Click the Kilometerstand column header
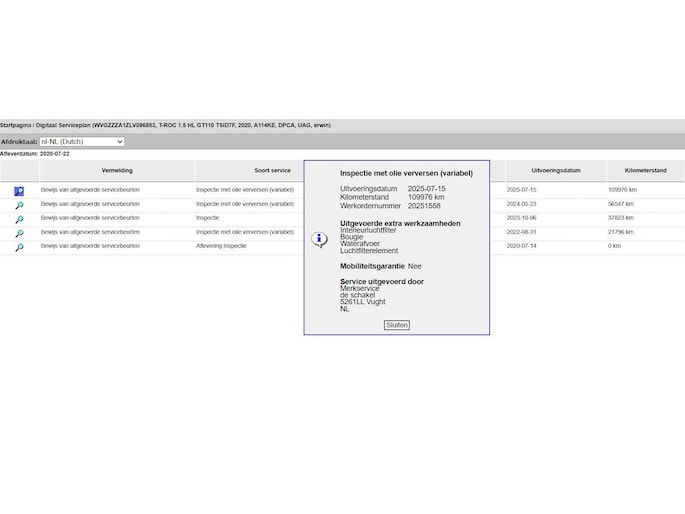Image resolution: width=685 pixels, height=514 pixels. (645, 171)
